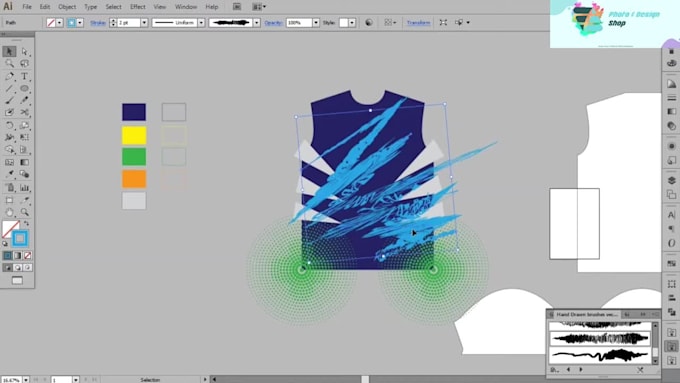
Task: Select the Perspective Grid tool
Action: (24, 150)
